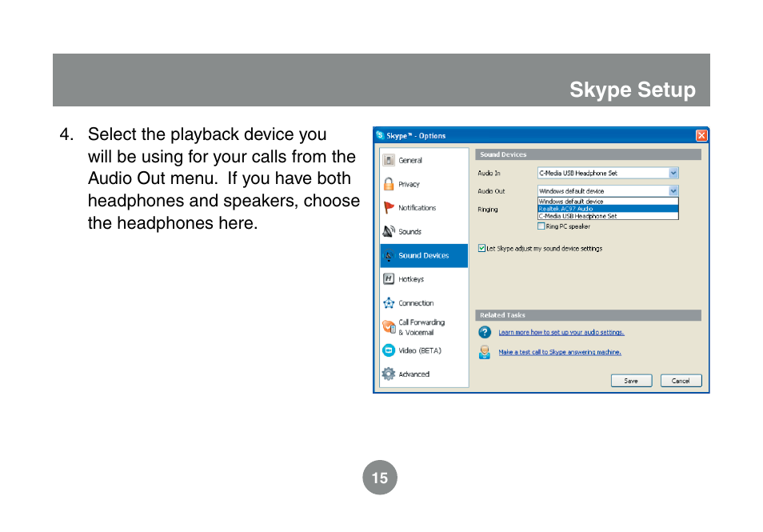The width and height of the screenshot is (763, 532).
Task: Click the Related Tasks section header
Action: click(x=588, y=315)
